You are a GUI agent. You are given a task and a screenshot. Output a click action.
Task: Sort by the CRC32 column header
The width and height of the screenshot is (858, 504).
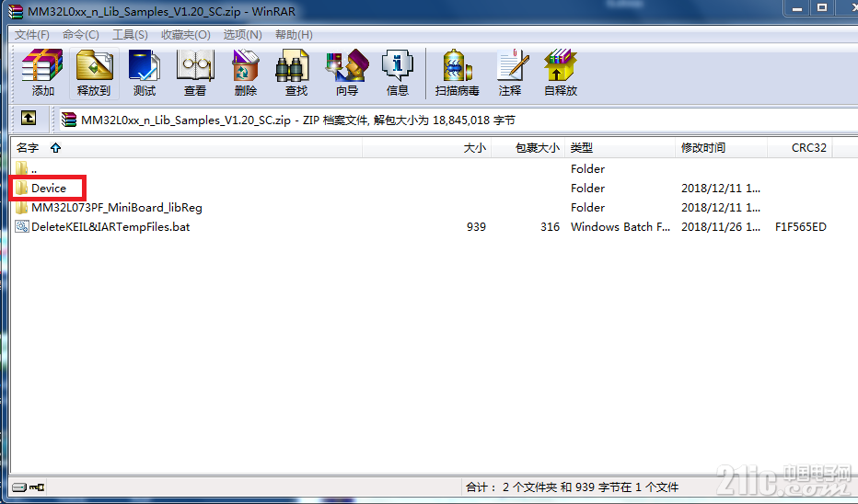800,147
